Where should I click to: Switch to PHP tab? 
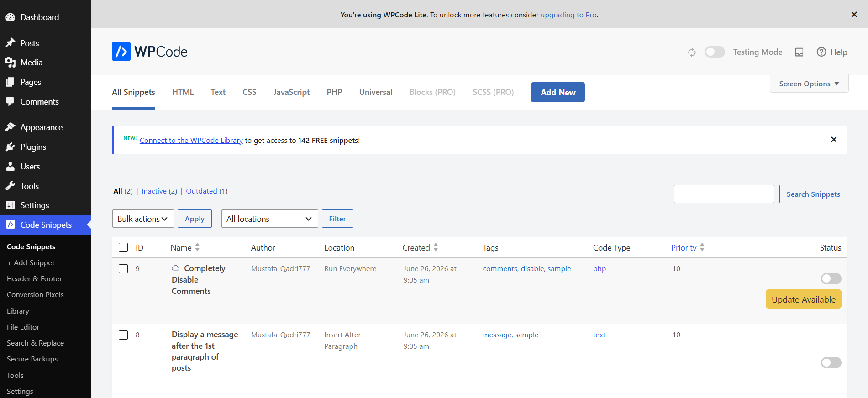click(x=334, y=92)
